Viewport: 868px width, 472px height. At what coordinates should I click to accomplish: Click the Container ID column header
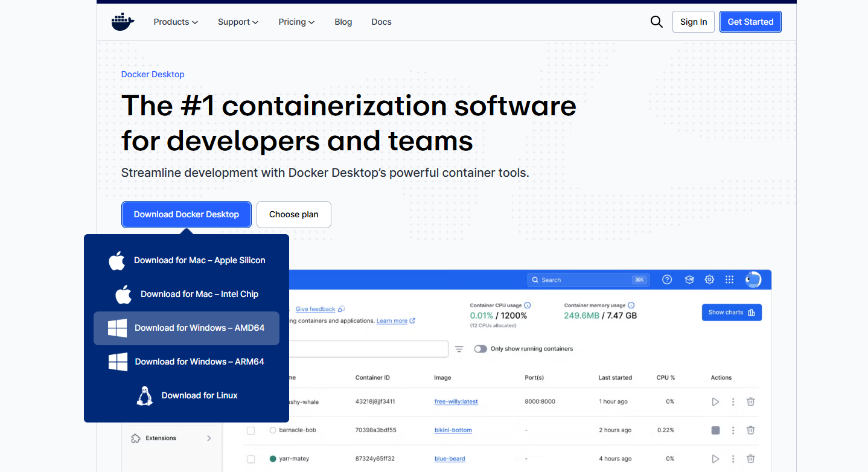coord(372,378)
